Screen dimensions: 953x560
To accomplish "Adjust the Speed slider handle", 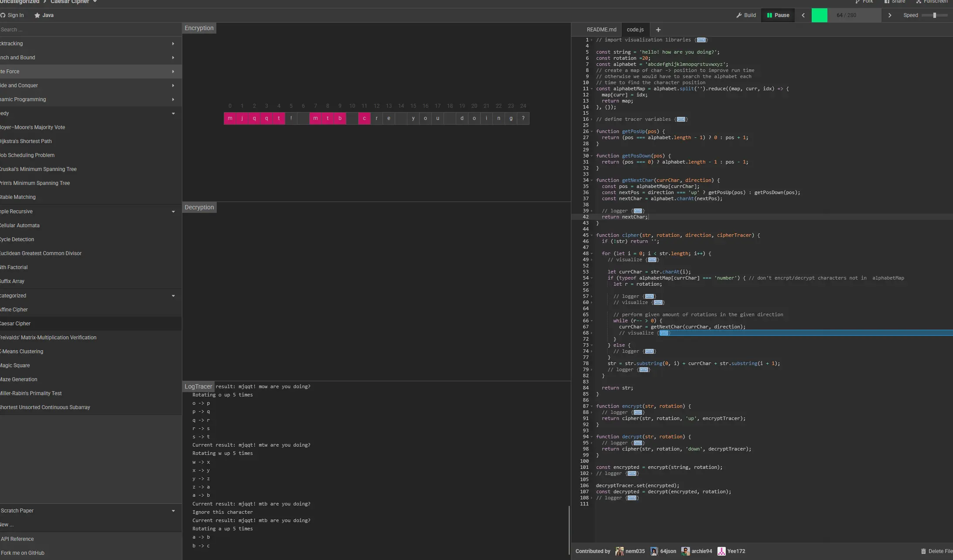I will 934,15.
